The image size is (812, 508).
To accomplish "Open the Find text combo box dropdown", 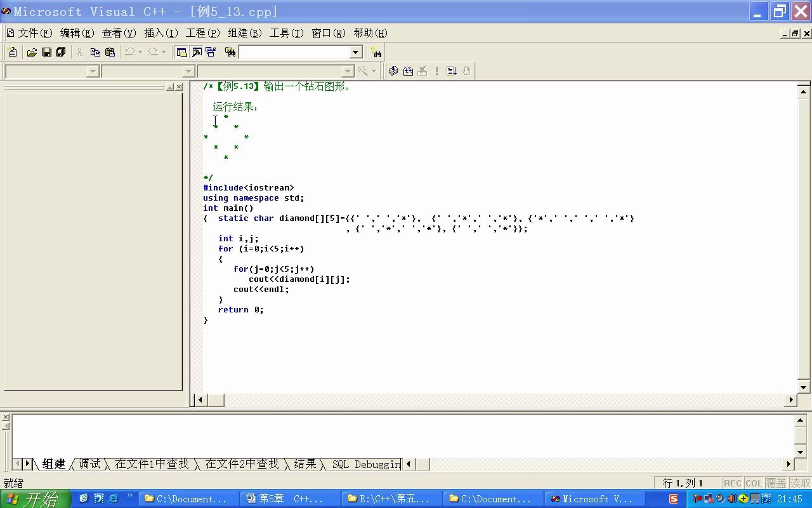I will [355, 51].
